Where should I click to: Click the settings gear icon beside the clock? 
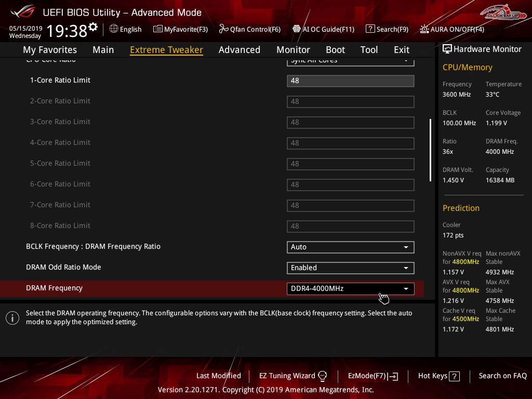coord(93,26)
